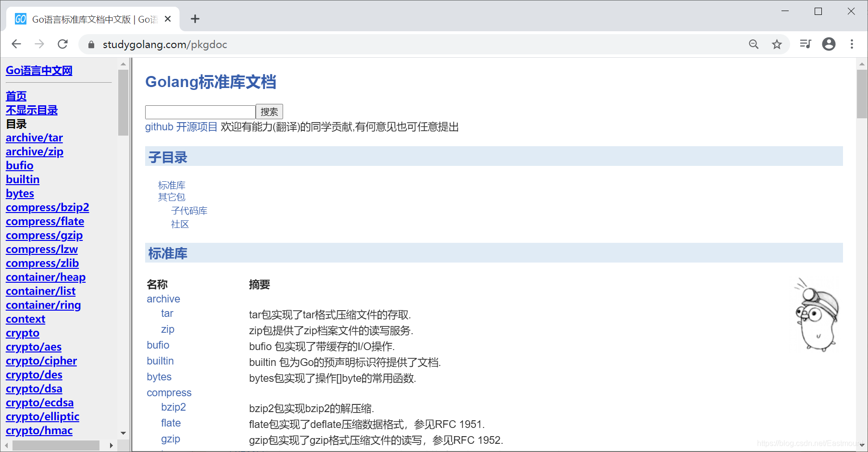Viewport: 868px width, 452px height.
Task: Open the bufio package in the table
Action: (158, 345)
